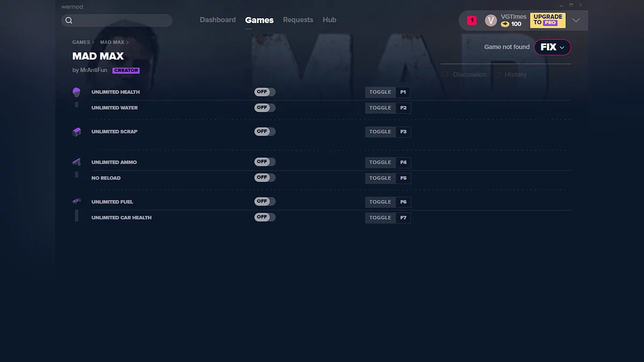The width and height of the screenshot is (644, 362).
Task: Toggle No Reload cheat on
Action: pos(265,178)
